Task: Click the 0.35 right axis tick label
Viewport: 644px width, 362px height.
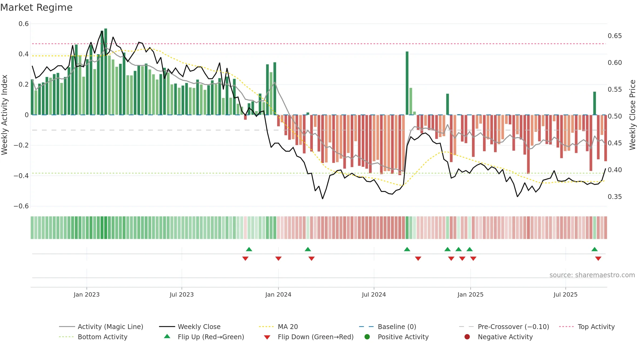Action: pyautogui.click(x=615, y=197)
